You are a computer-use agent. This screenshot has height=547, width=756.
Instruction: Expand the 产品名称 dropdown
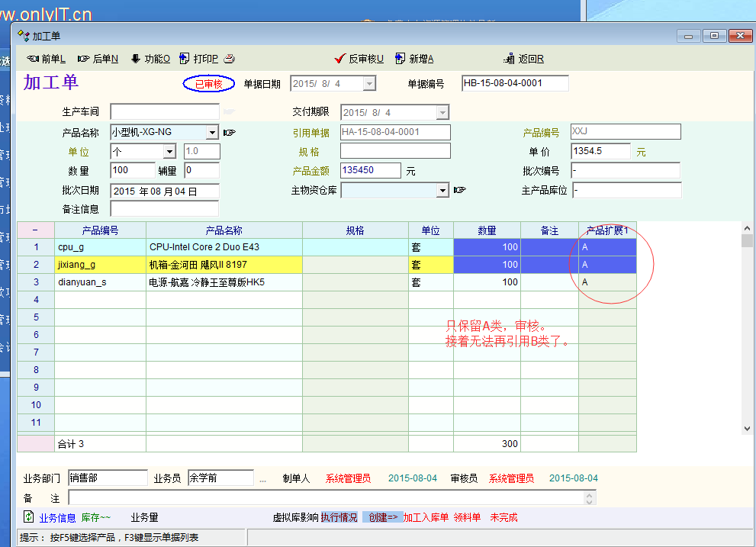tap(212, 133)
